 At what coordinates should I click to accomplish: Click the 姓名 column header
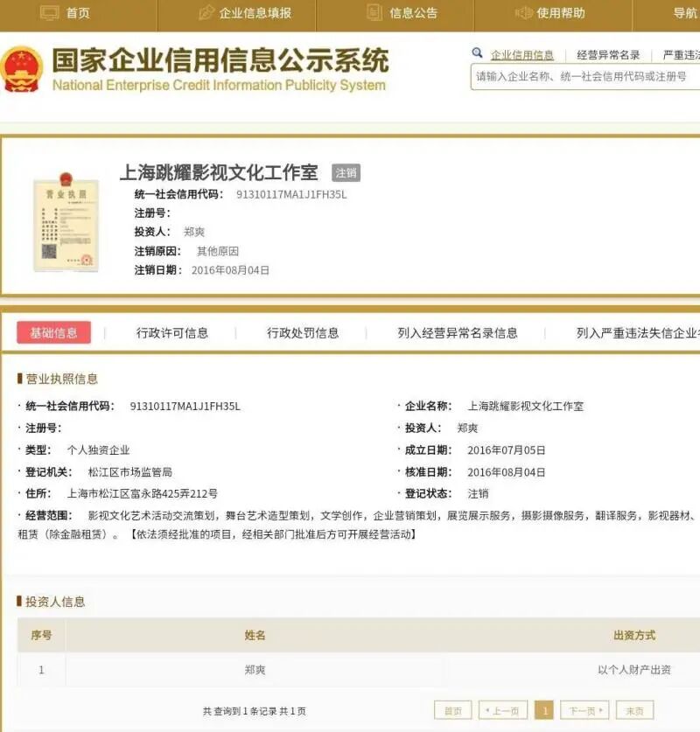(x=255, y=635)
